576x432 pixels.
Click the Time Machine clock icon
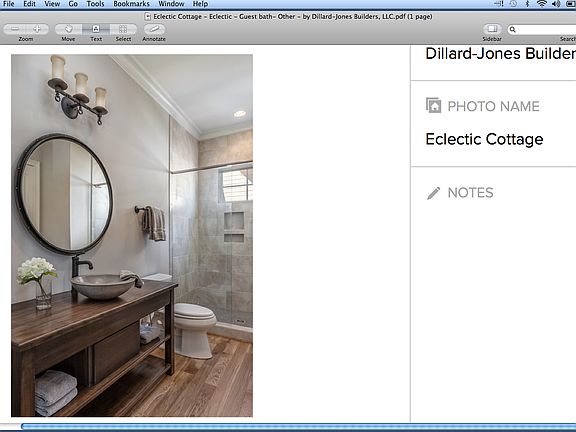pos(514,4)
